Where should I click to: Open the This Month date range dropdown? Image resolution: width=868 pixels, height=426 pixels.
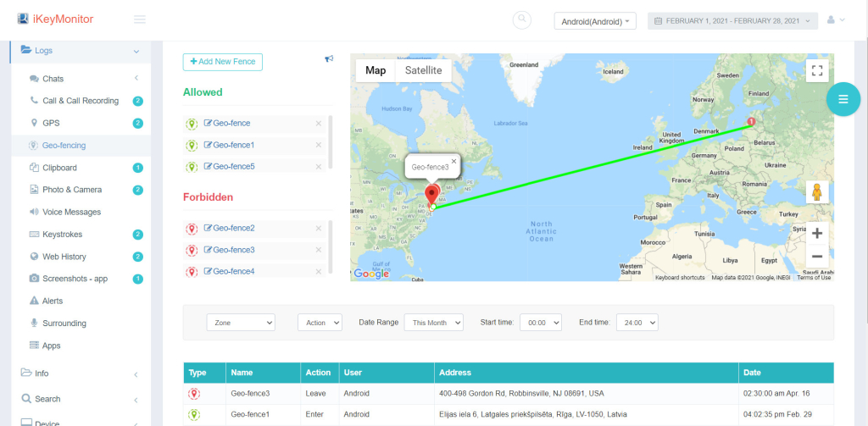click(x=433, y=323)
